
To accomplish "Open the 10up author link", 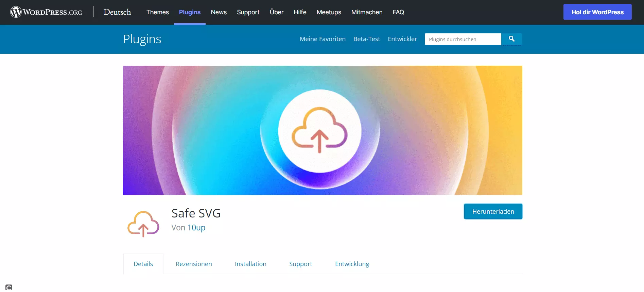I will click(x=196, y=228).
